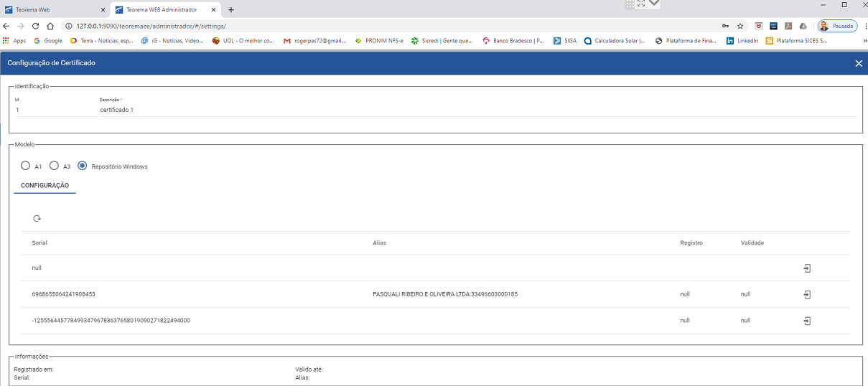The image size is (868, 386).
Task: Open the CONFIGURAÇÃO tab
Action: (45, 185)
